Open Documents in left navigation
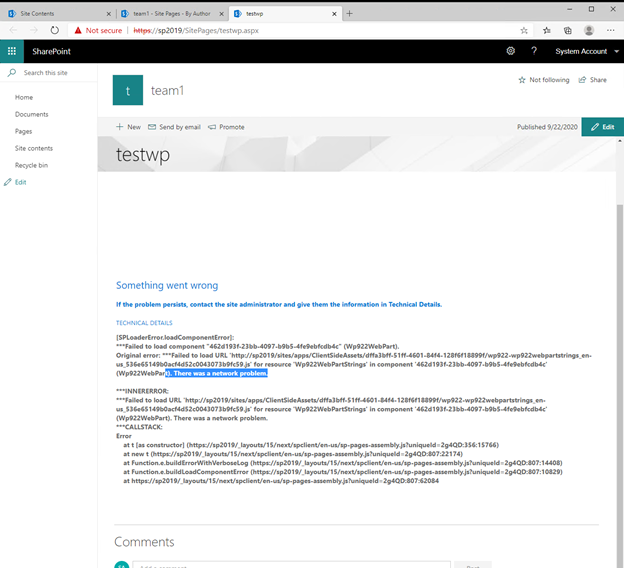624x568 pixels. [x=31, y=114]
